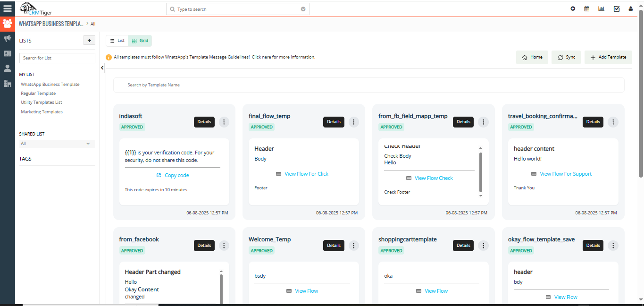This screenshot has width=644, height=306.
Task: Click the orange info warning icon
Action: [109, 57]
